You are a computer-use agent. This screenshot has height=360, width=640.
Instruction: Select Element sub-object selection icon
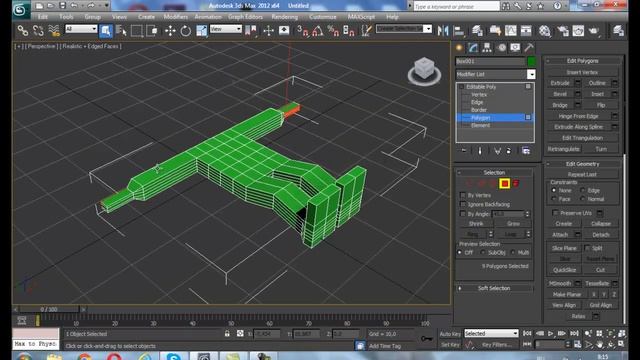[x=516, y=184]
